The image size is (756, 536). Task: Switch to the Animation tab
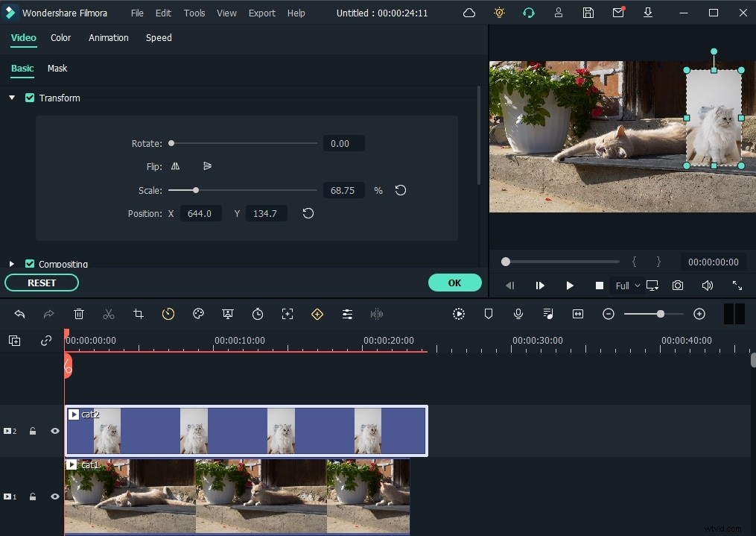pyautogui.click(x=108, y=37)
